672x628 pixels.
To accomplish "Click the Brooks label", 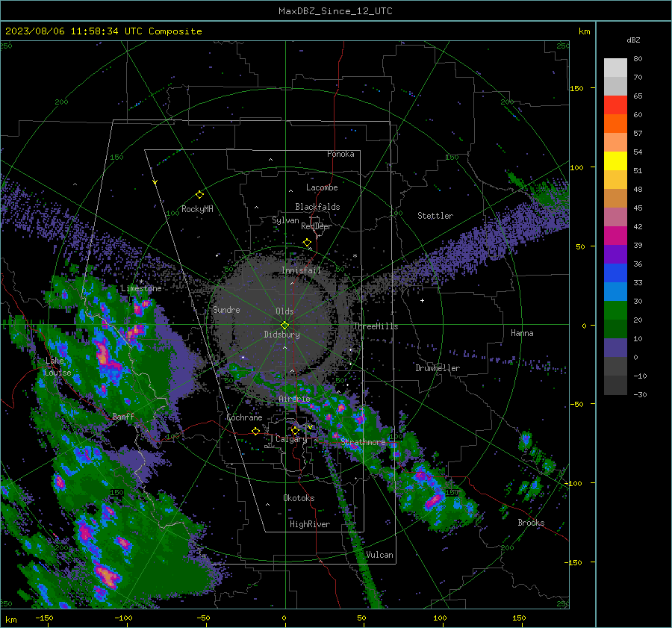I will (x=531, y=523).
